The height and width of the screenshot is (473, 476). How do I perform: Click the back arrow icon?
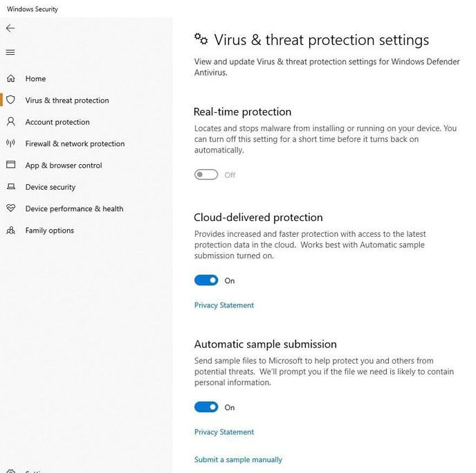10,28
